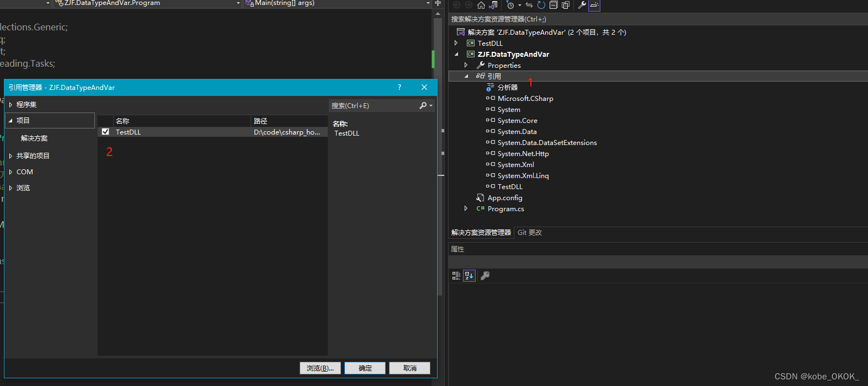Expand the 浏览 category
Image resolution: width=868 pixels, height=386 pixels.
10,187
